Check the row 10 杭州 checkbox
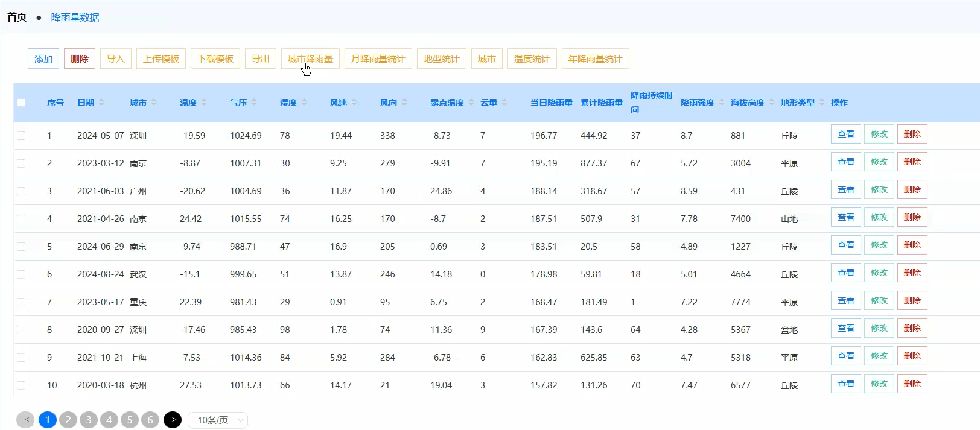This screenshot has width=980, height=430. (x=21, y=385)
